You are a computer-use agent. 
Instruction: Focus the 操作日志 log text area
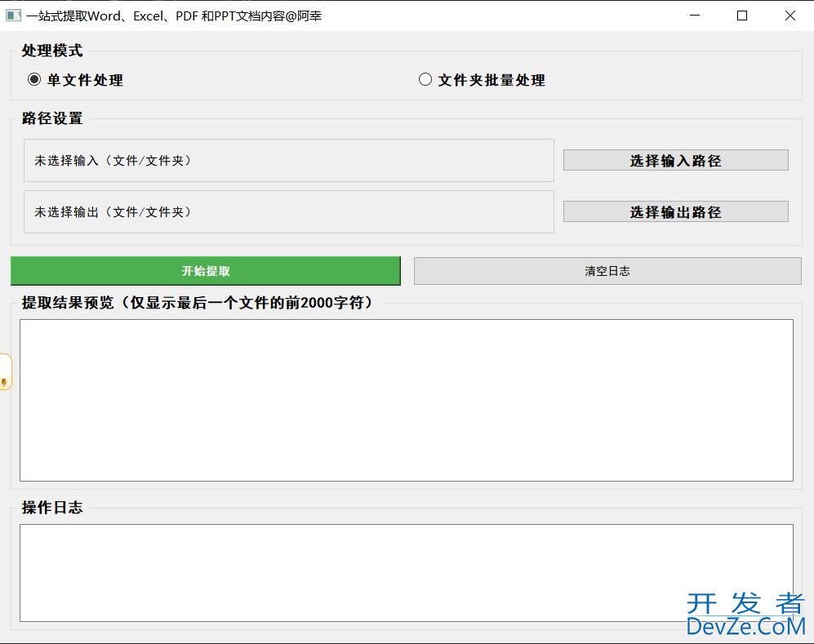(x=406, y=572)
